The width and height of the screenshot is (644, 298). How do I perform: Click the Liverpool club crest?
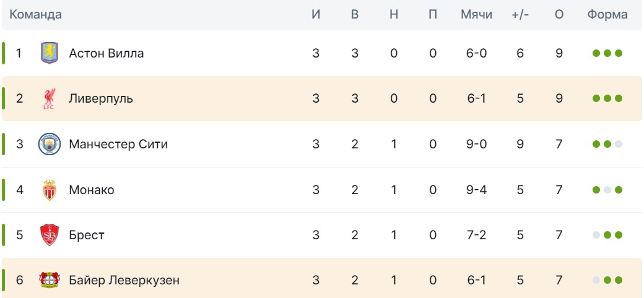49,98
